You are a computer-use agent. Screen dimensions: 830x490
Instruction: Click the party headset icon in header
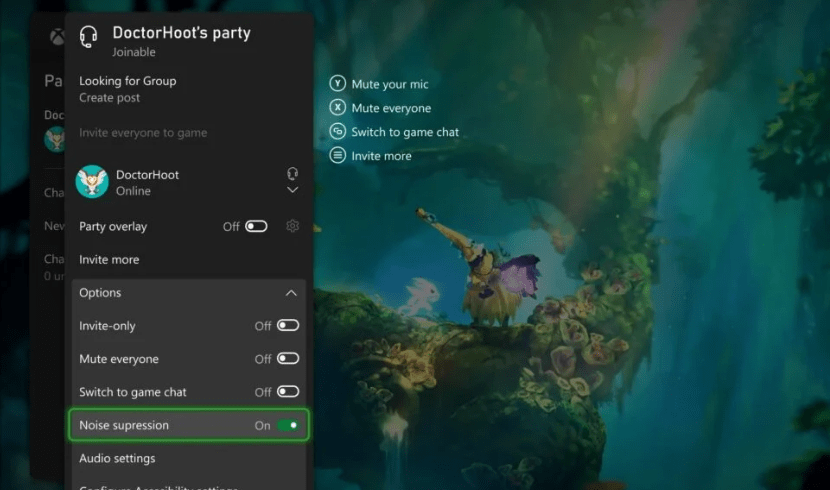click(x=89, y=37)
